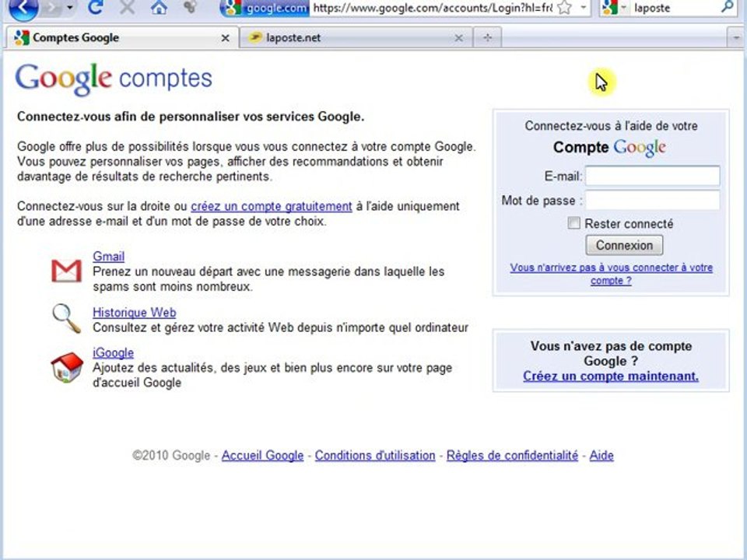
Task: Click the tools icon next to Home
Action: (191, 7)
